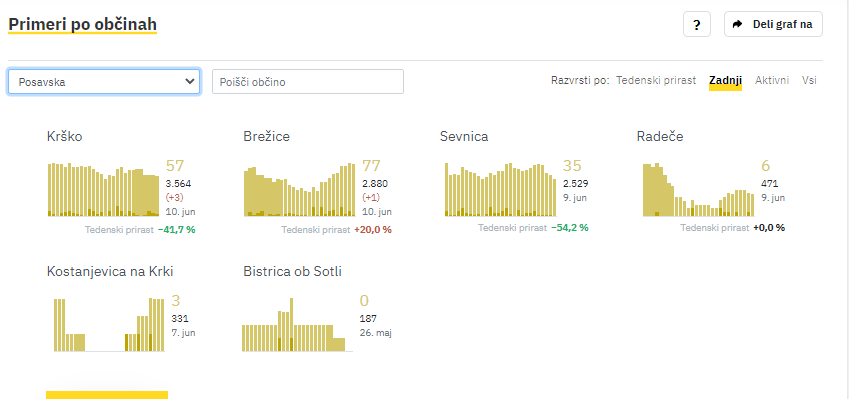Open the Posavska region selector
This screenshot has height=399, width=849.
click(x=104, y=82)
